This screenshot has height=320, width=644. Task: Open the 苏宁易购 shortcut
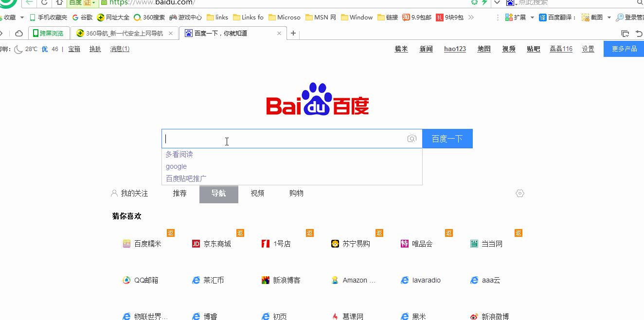tap(351, 244)
